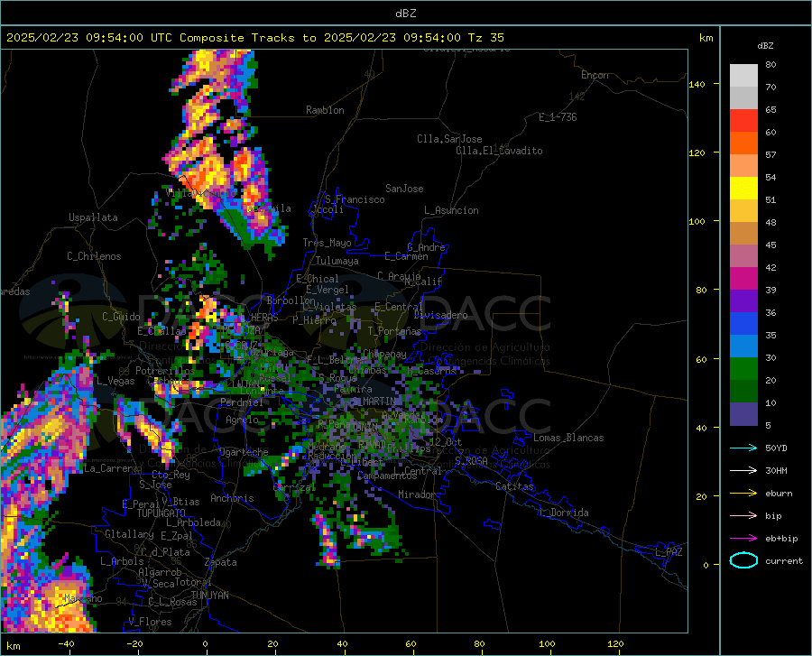Click the Divisadero place label
The image size is (812, 656).
tap(440, 315)
